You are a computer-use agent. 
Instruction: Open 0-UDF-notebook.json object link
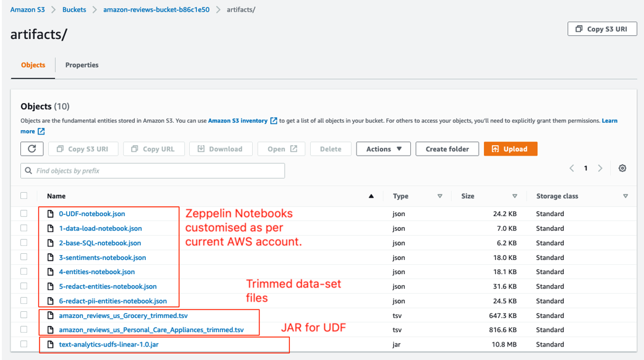[92, 214]
